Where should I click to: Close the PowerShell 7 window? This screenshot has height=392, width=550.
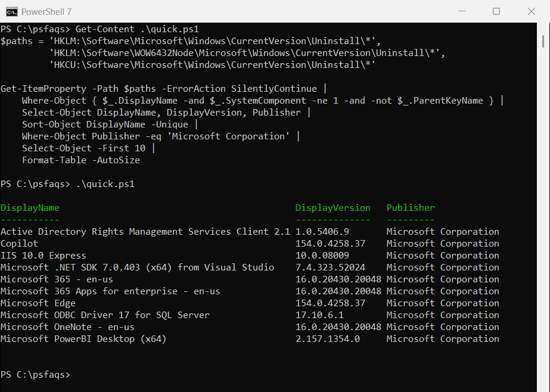point(532,11)
